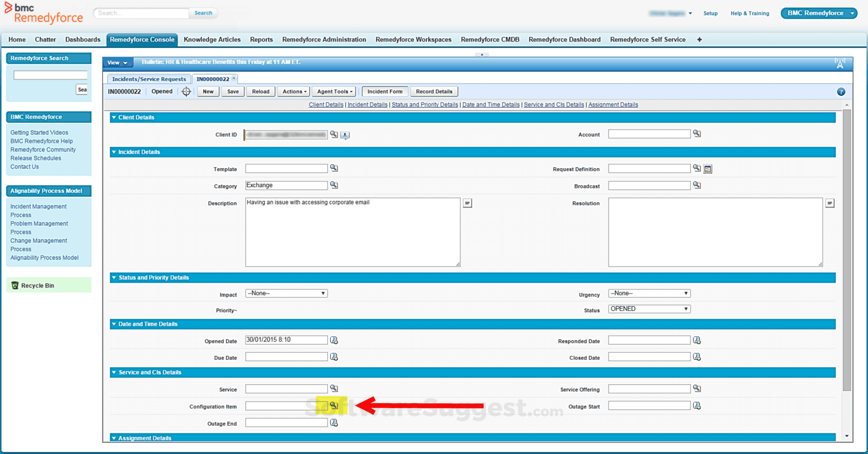This screenshot has width=868, height=454.
Task: Go to the Home tab
Action: 17,40
